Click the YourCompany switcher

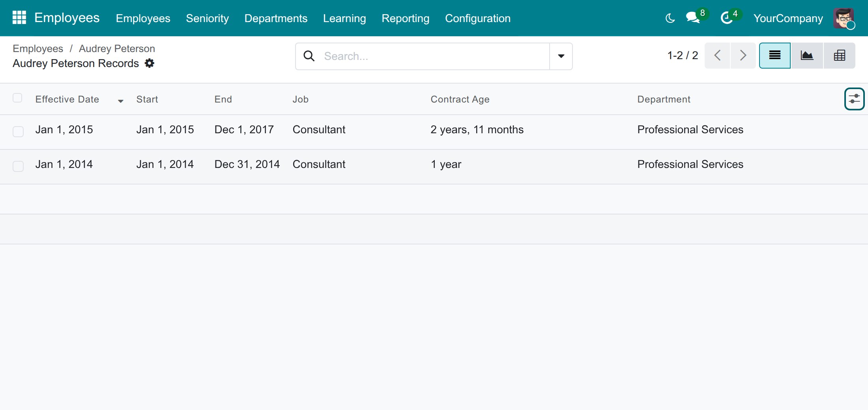tap(788, 18)
